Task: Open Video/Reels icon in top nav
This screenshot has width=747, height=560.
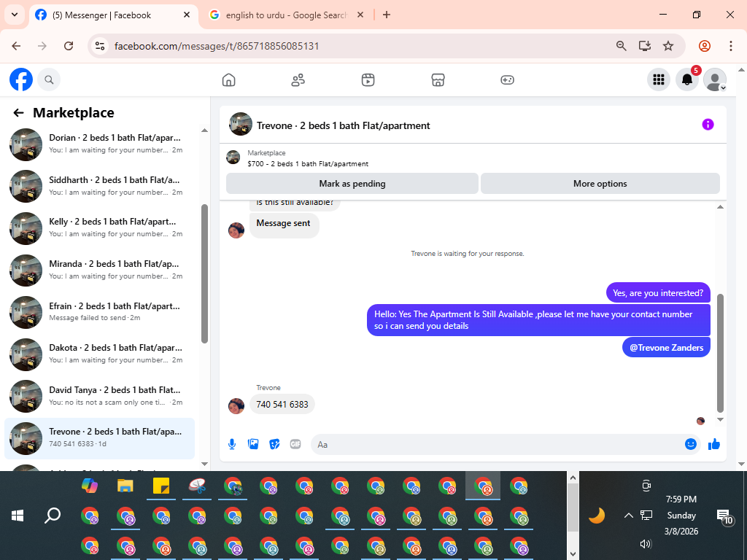Action: coord(368,79)
